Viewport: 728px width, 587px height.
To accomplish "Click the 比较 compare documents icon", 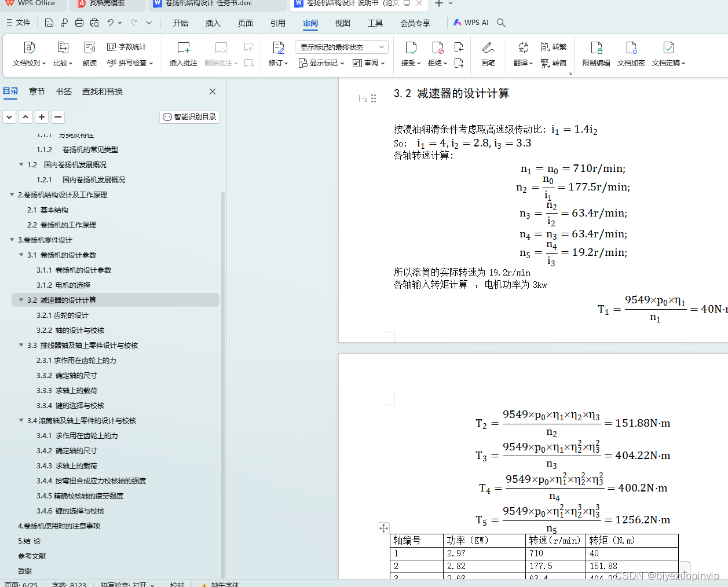I will tap(63, 54).
